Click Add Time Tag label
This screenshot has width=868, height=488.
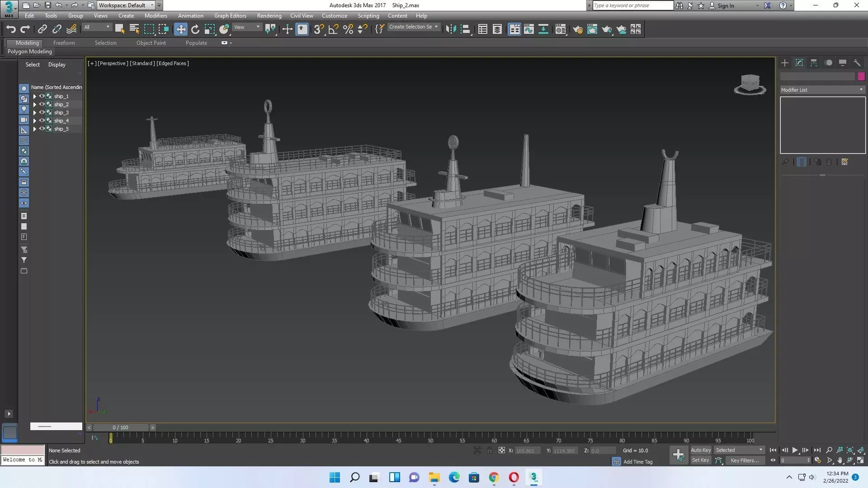coord(637,462)
